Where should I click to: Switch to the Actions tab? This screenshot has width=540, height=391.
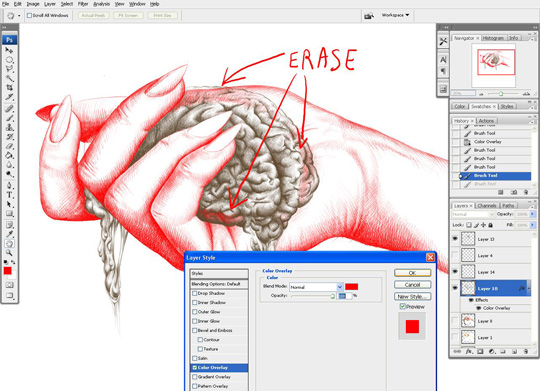(486, 121)
